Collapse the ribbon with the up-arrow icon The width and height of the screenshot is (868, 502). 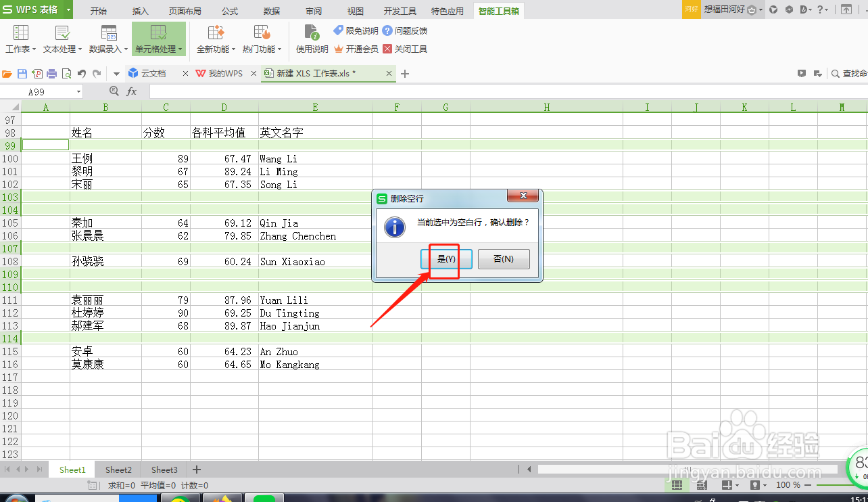pyautogui.click(x=846, y=9)
